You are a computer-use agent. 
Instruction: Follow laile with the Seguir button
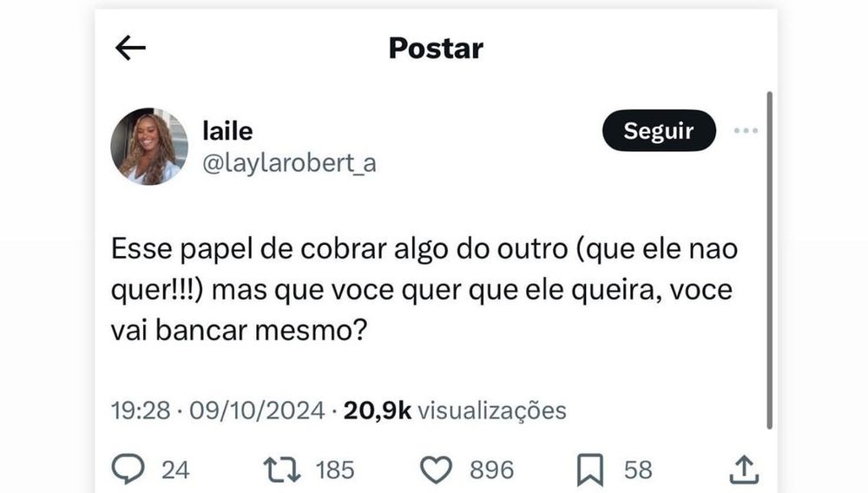(x=659, y=130)
